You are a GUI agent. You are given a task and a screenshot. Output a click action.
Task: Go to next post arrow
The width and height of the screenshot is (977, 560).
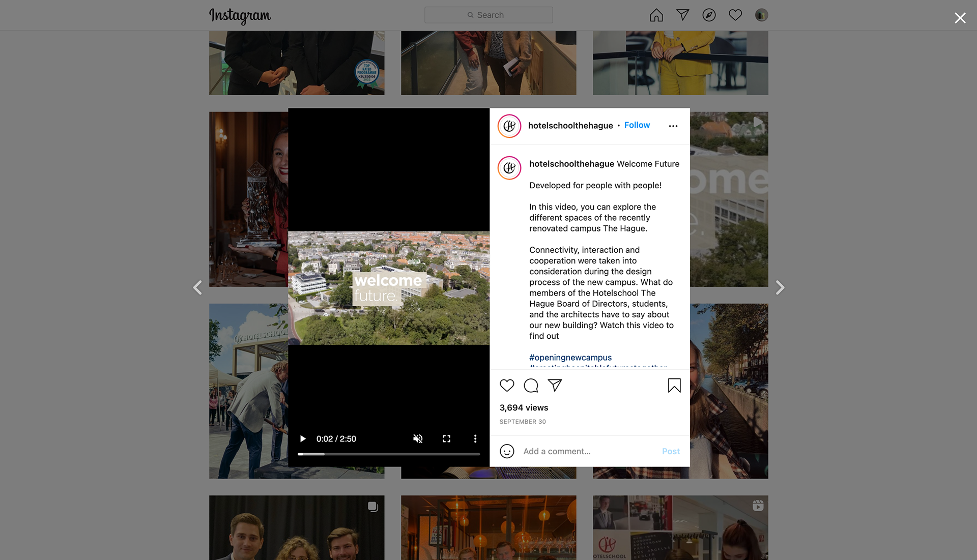(x=780, y=287)
